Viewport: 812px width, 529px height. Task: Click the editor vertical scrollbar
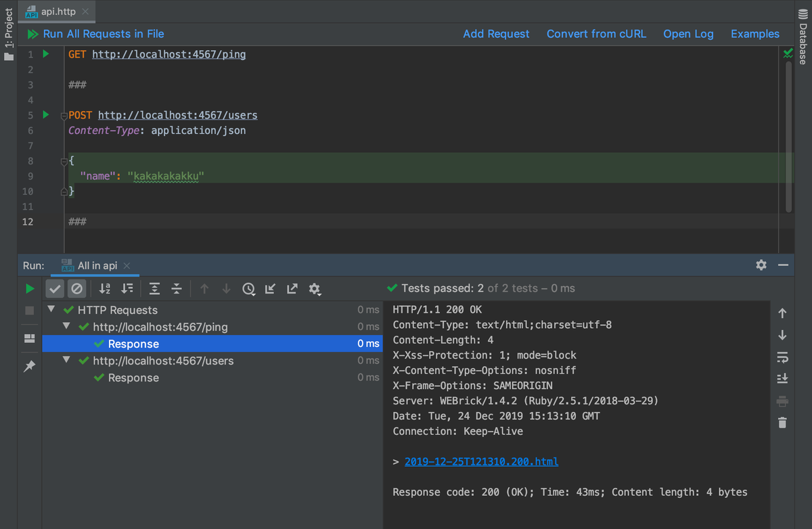pos(788,135)
